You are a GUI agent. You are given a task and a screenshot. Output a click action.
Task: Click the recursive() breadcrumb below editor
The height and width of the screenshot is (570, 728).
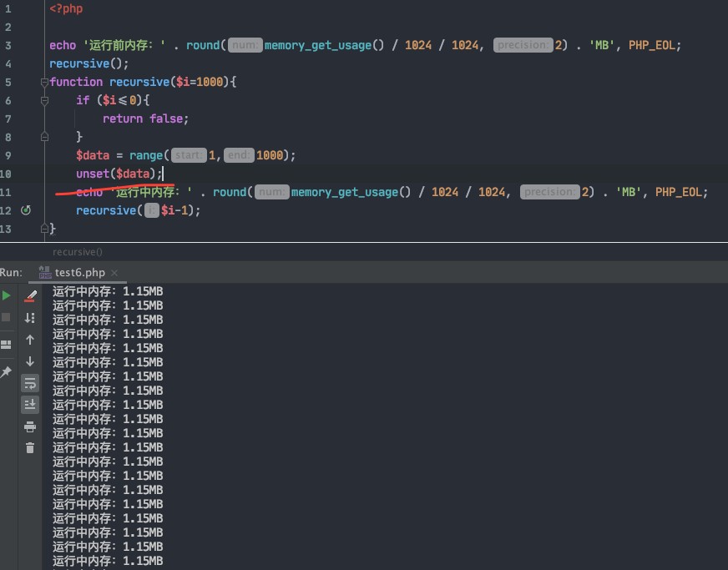[x=78, y=252]
